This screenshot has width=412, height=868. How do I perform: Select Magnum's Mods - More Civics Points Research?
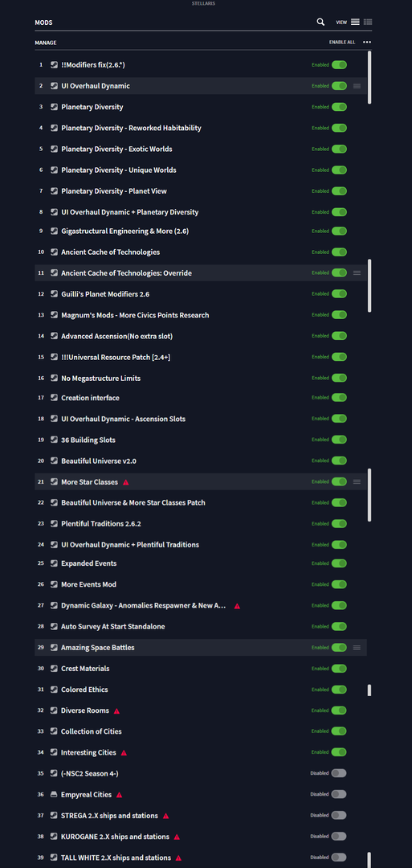tap(135, 315)
